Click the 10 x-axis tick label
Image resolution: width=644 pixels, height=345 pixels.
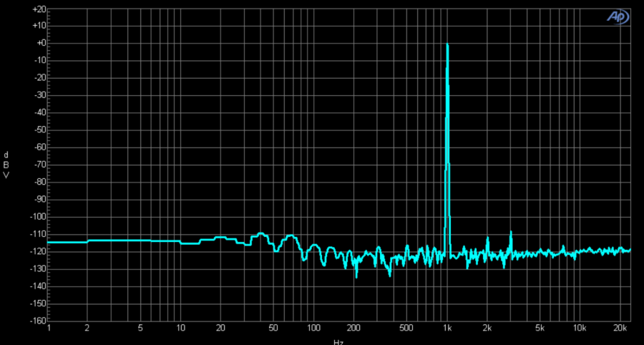tap(181, 329)
